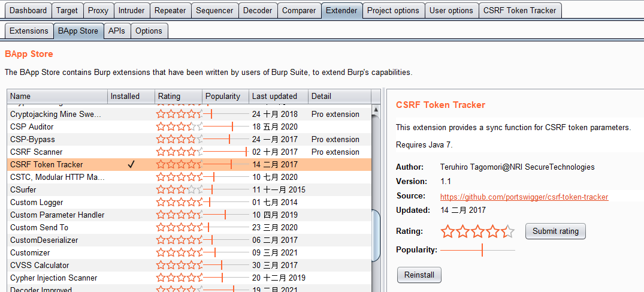Click the installed checkmark for CSRF Token Tracker
This screenshot has width=644, height=292.
(x=131, y=164)
